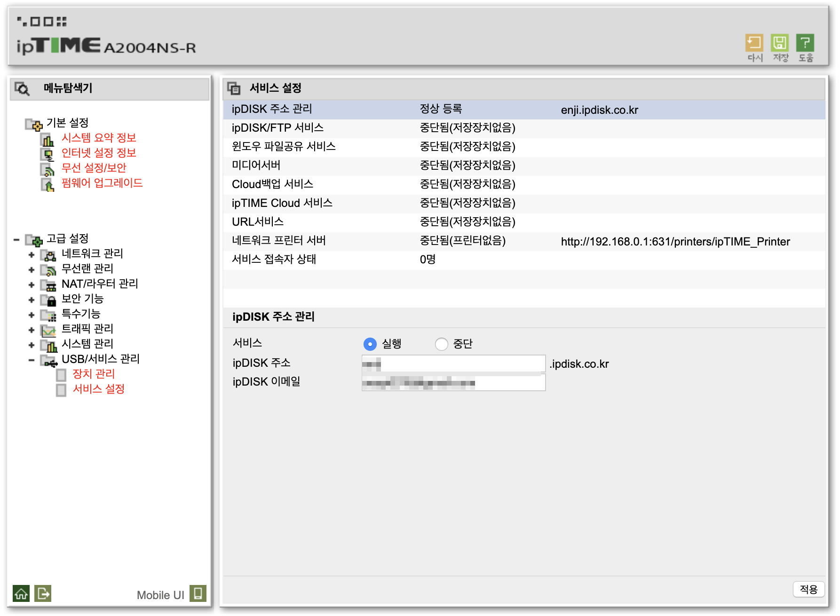Click the 펌웨어 업그레이드 arrow icon

(x=48, y=185)
